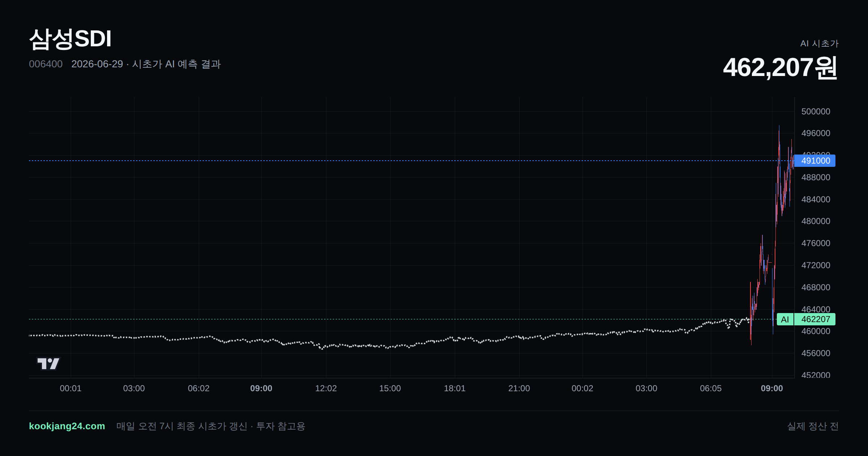Click the 462,207원 predicted price
Image resolution: width=868 pixels, height=456 pixels.
(780, 67)
